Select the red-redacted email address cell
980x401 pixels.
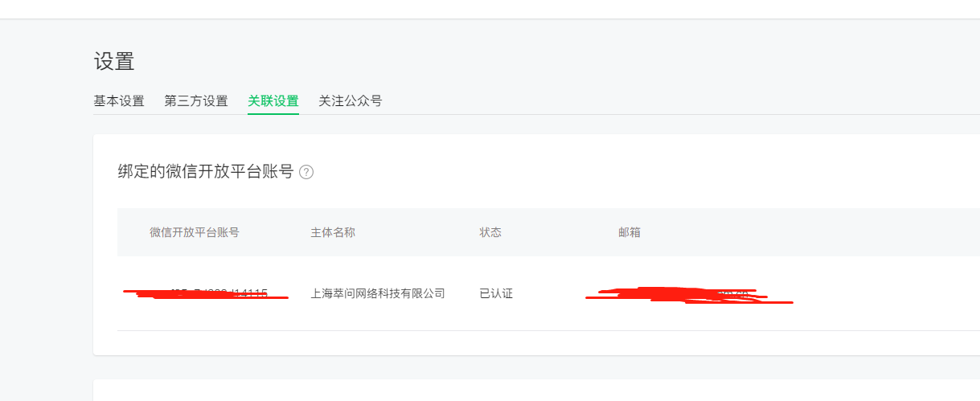pyautogui.click(x=689, y=295)
